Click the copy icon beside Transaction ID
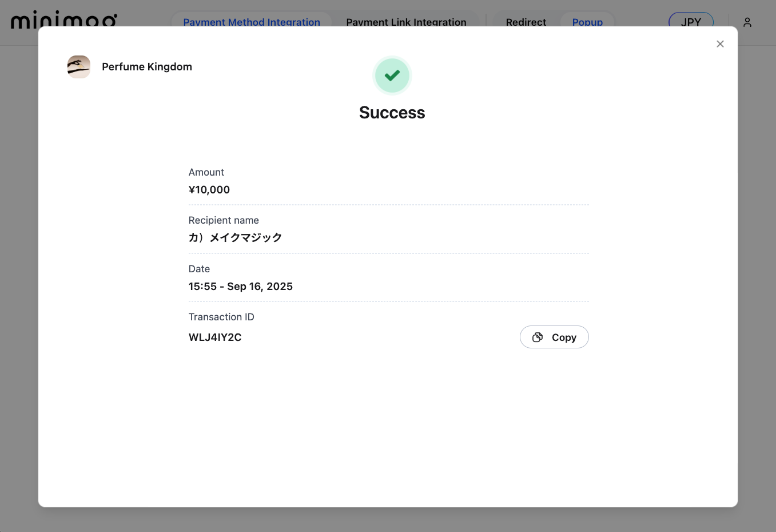The image size is (776, 532). pos(538,338)
